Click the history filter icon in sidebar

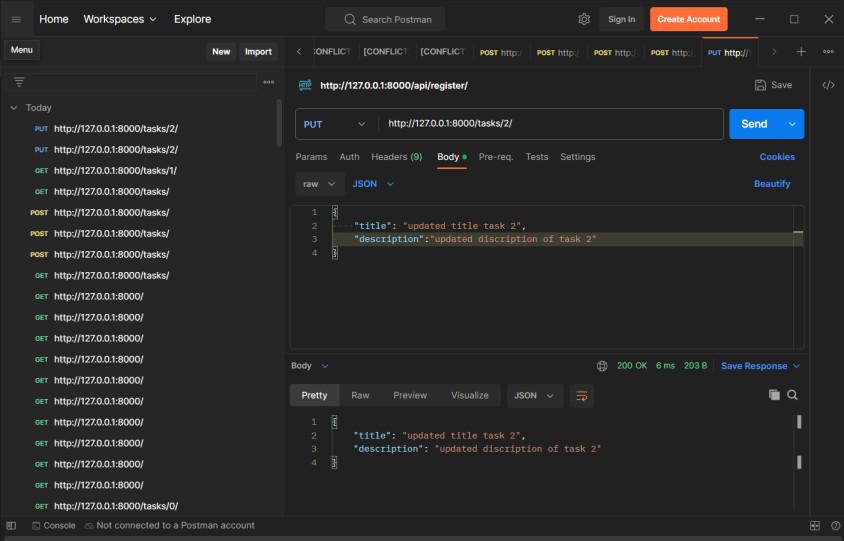click(19, 82)
